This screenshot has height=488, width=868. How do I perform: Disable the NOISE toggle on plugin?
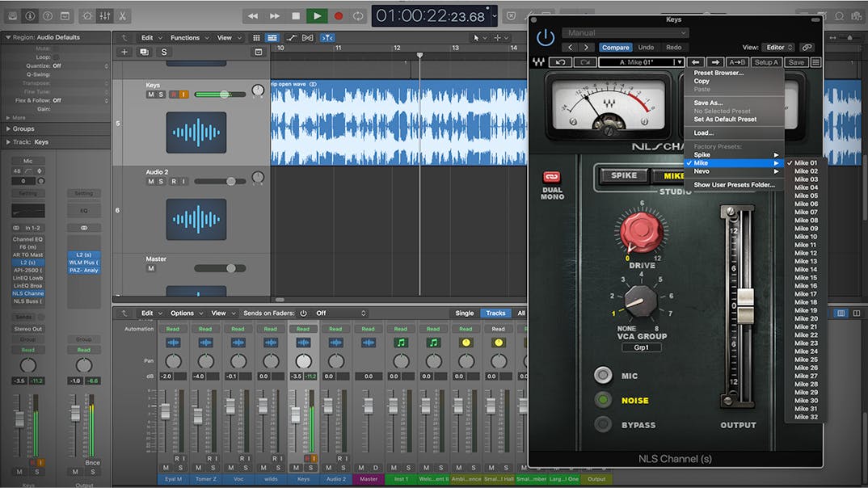[x=603, y=400]
